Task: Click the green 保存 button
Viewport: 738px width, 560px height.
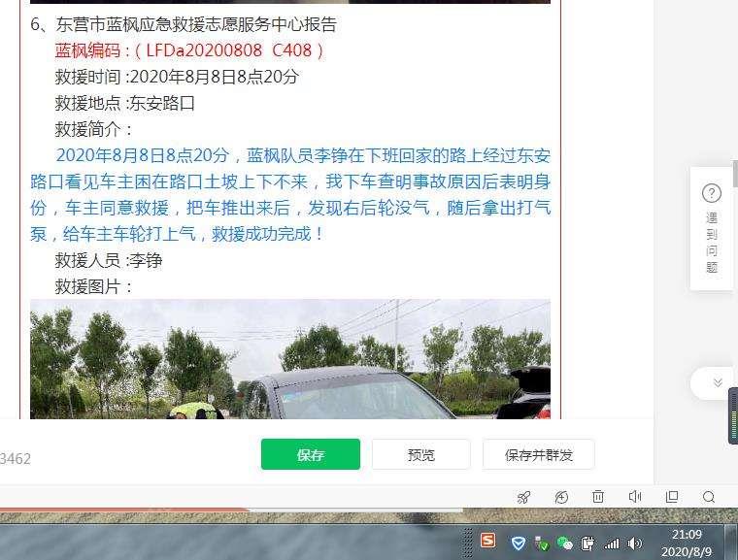Action: pyautogui.click(x=311, y=454)
